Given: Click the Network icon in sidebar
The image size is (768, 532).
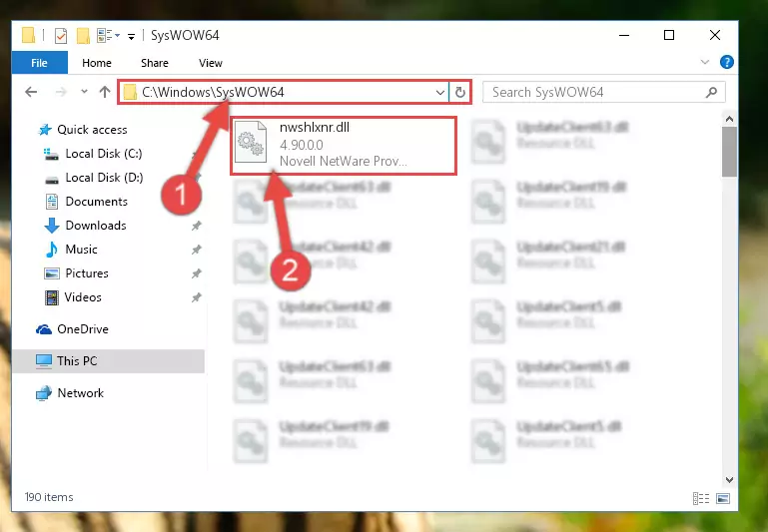Looking at the screenshot, I should click(x=44, y=393).
